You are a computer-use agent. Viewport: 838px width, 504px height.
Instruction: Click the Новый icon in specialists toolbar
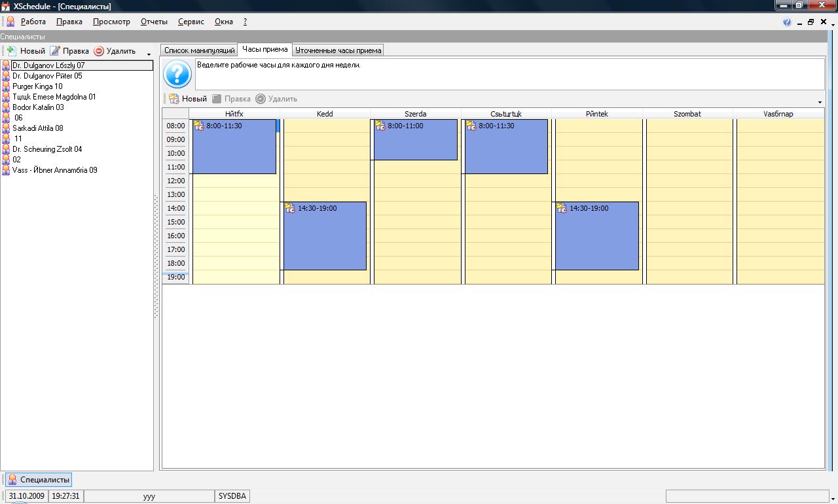[x=11, y=50]
